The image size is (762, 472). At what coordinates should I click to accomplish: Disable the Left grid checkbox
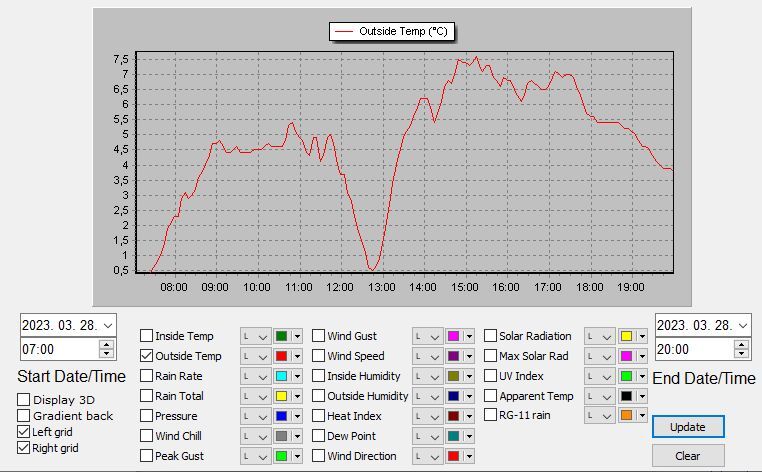(x=24, y=432)
